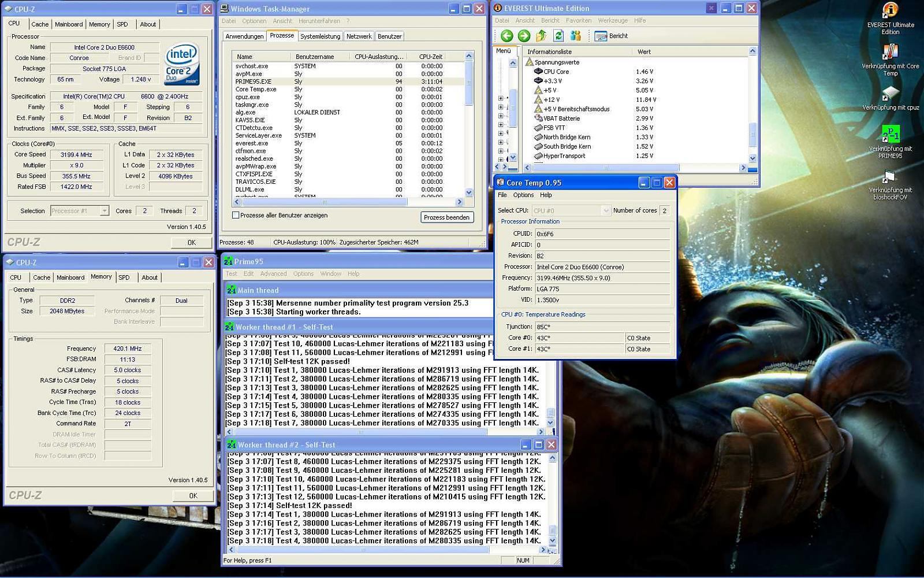Select Verknüpfung mit cpuz desktop icon

(890, 98)
